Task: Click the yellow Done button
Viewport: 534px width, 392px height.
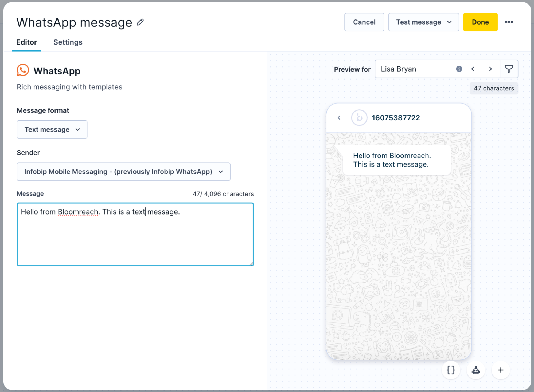Action: pyautogui.click(x=480, y=22)
